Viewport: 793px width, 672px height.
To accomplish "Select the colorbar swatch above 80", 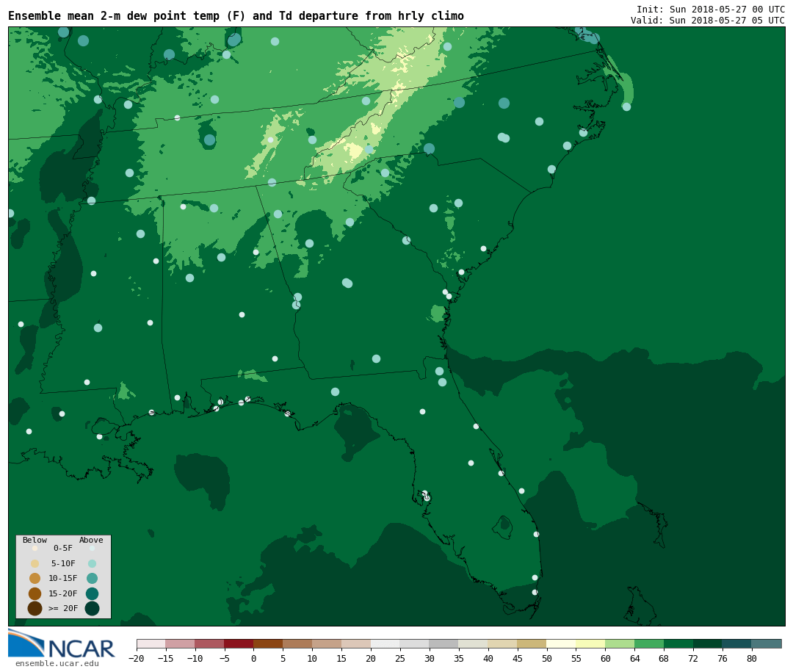I will click(767, 643).
